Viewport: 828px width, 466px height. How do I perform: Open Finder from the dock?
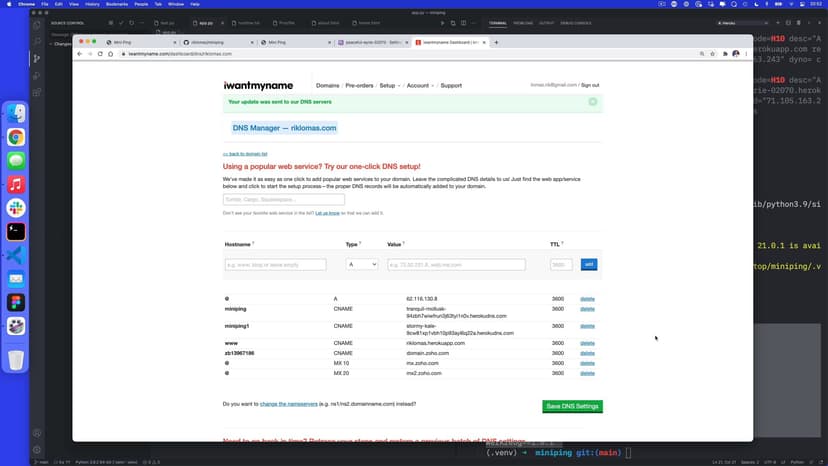point(16,115)
